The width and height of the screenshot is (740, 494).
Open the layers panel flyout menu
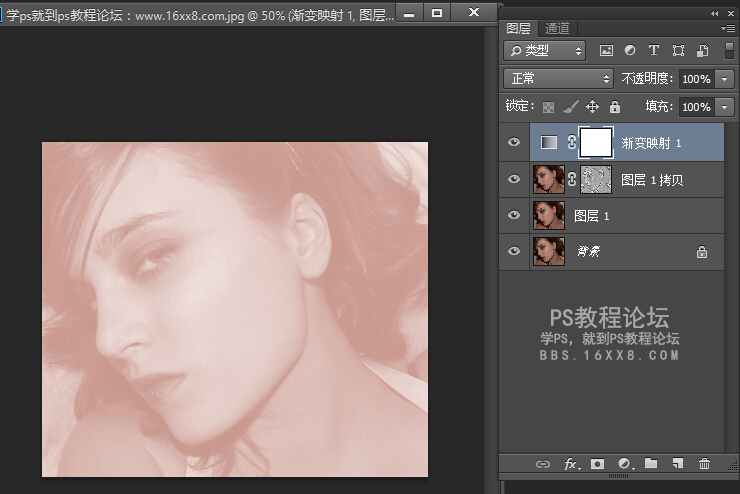pos(727,28)
